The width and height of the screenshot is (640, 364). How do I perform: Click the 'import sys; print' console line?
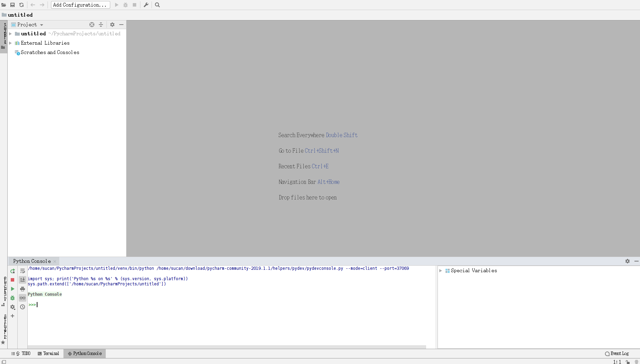pos(108,279)
